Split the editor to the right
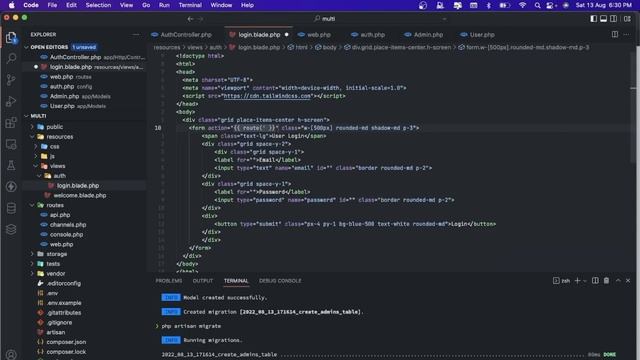Viewport: 640px width, 360px height. coord(615,35)
